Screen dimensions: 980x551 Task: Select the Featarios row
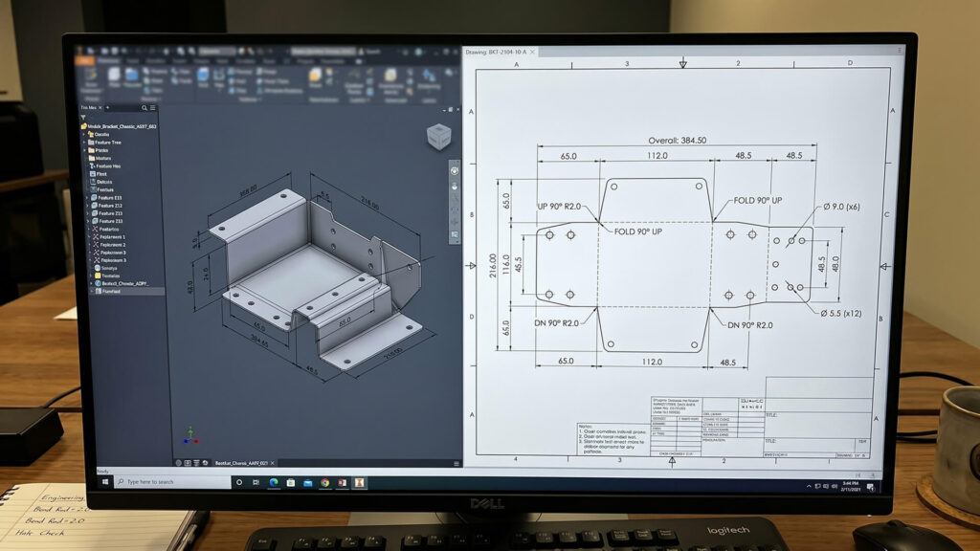105,230
